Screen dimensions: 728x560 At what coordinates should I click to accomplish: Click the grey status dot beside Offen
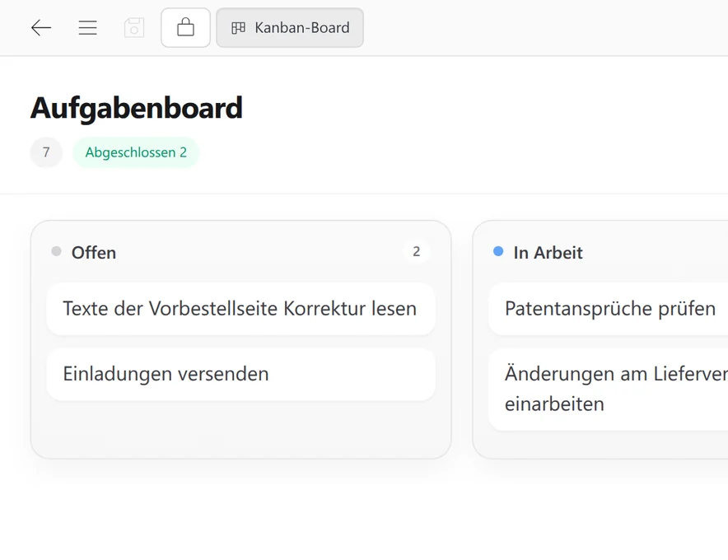pos(56,251)
